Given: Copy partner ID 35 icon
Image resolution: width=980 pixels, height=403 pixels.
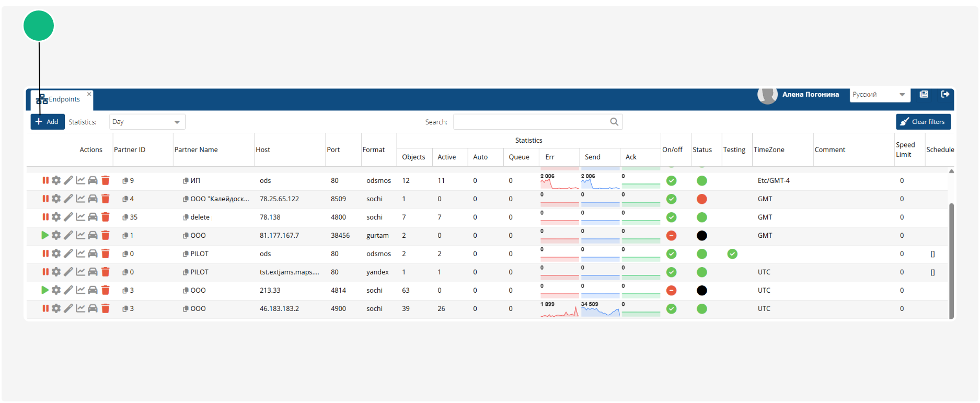Looking at the screenshot, I should point(125,217).
